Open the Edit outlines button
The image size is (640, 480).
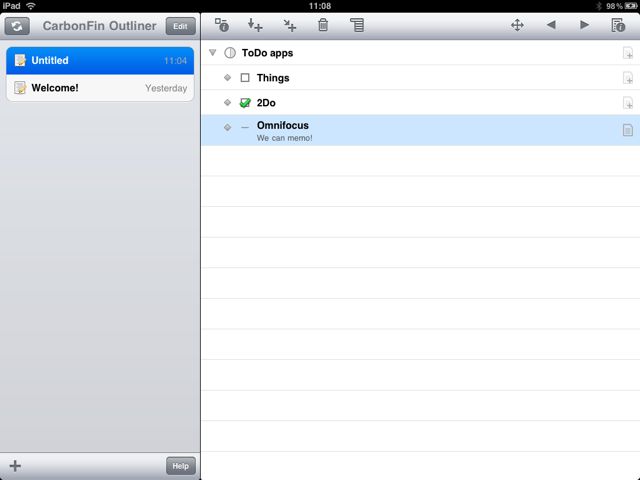(x=180, y=26)
